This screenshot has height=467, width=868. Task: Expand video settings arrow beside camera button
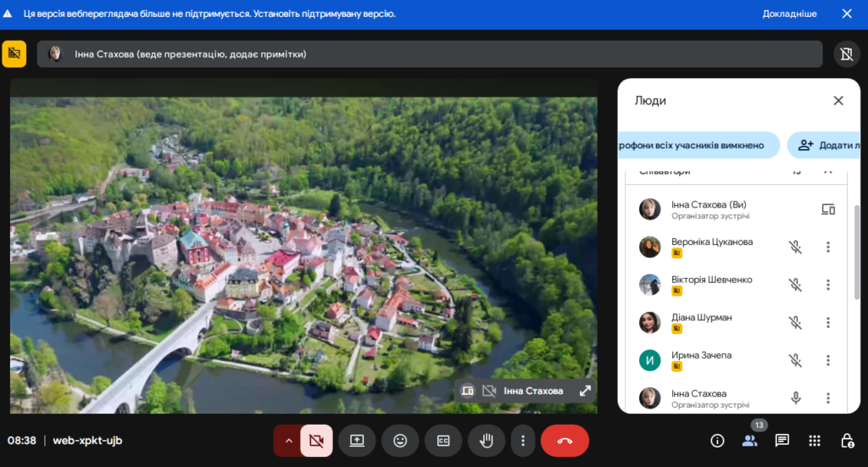pos(287,441)
